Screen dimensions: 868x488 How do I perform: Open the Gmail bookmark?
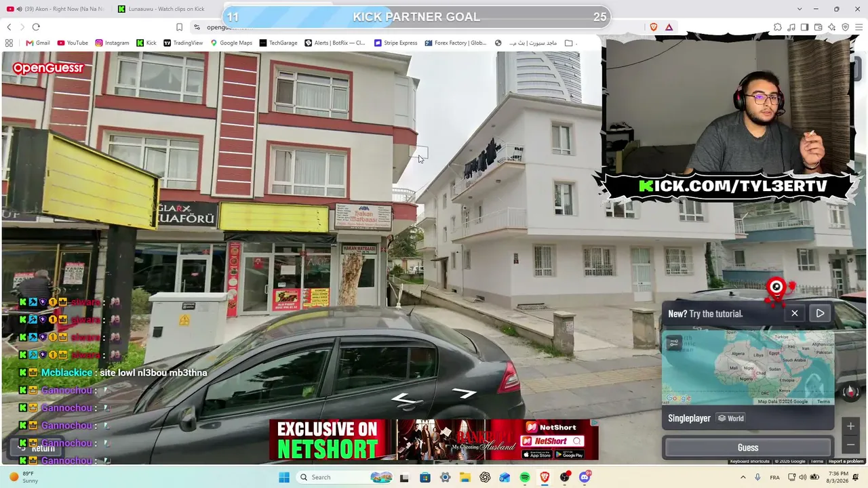coord(38,43)
